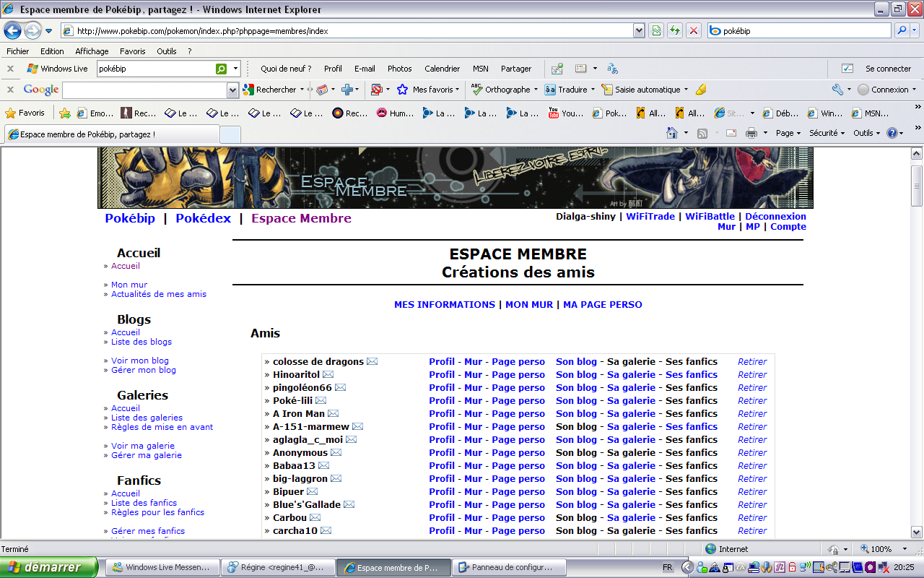The width and height of the screenshot is (924, 578).
Task: Click the Pokédex link in the site header
Action: click(203, 218)
